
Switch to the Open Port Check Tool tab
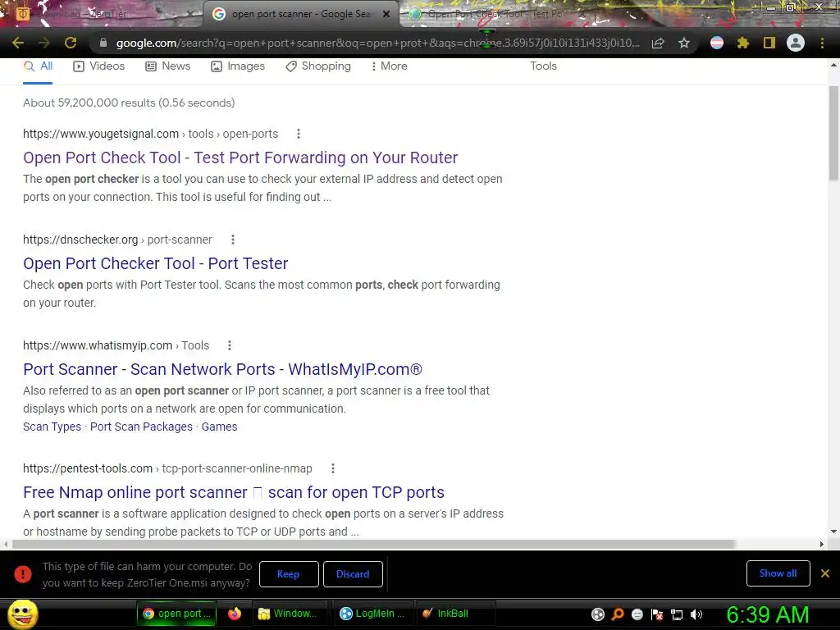click(x=493, y=14)
